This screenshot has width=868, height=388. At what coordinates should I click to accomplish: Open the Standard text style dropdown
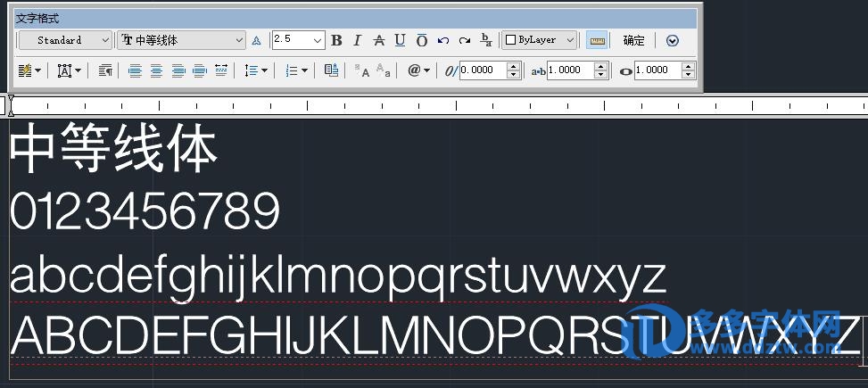(66, 40)
